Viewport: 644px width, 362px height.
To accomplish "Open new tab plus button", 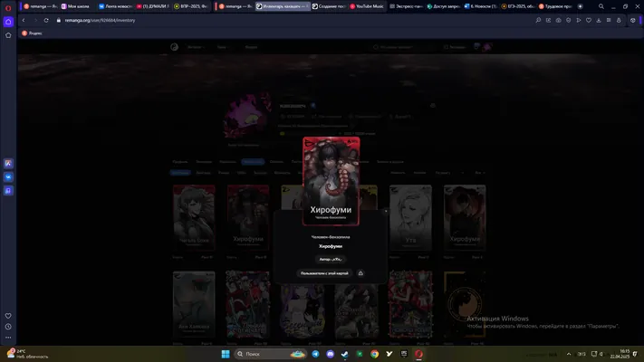I will (580, 6).
